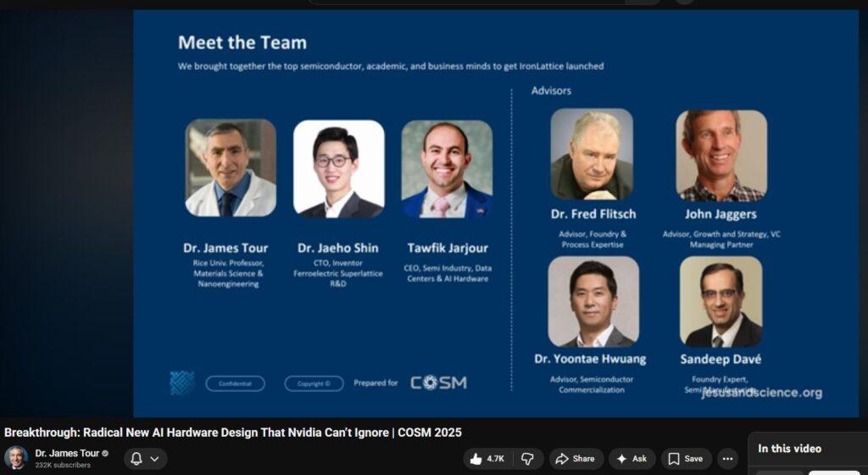Click the Copyright pill on the slide
This screenshot has height=475, width=868.
314,383
